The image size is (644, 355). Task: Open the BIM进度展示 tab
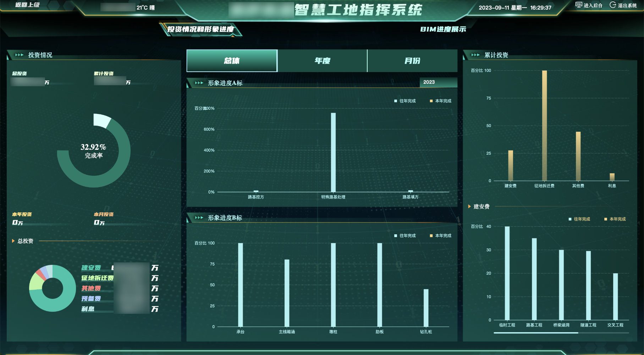point(443,29)
